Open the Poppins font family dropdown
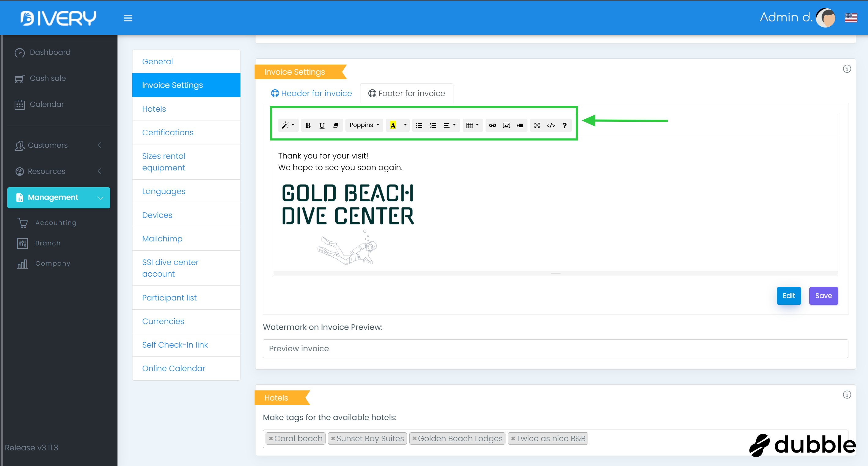The height and width of the screenshot is (466, 868). click(x=364, y=125)
